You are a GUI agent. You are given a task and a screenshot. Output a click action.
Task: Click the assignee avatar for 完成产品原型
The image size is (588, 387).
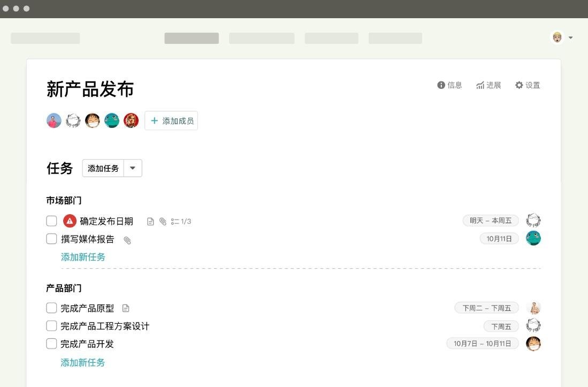pos(533,308)
